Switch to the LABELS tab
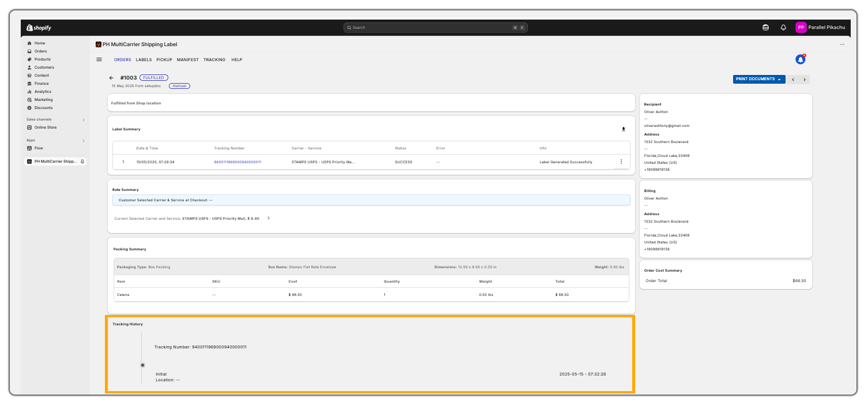Viewport: 868px width, 409px height. click(x=144, y=60)
